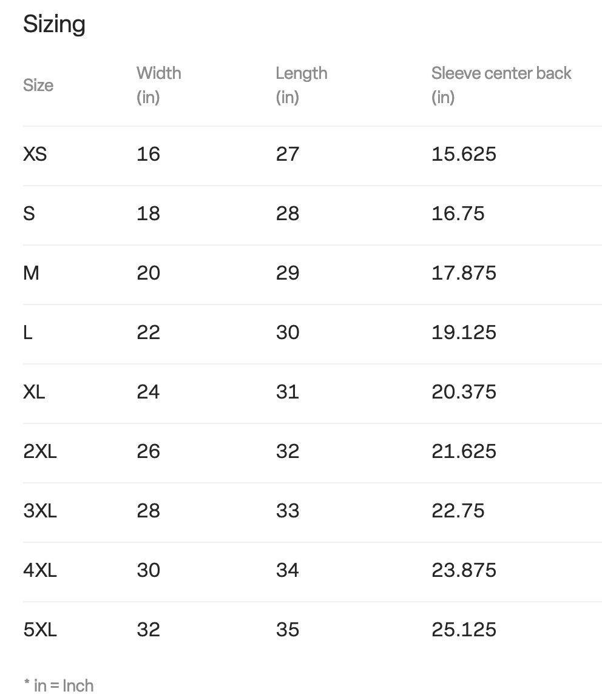This screenshot has width=602, height=700.
Task: Select the XS size row label
Action: (x=35, y=154)
